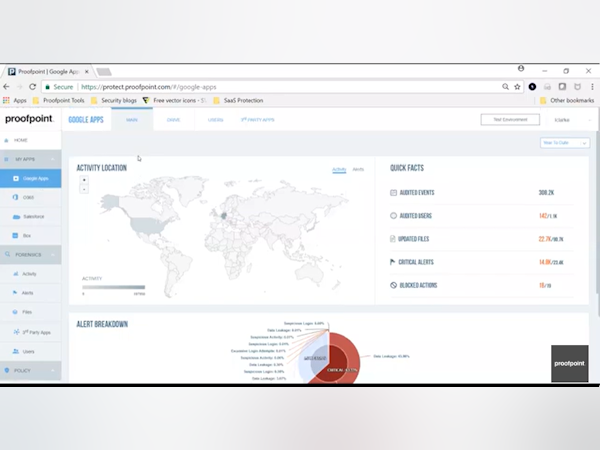Switch to the Users tab

tap(215, 120)
